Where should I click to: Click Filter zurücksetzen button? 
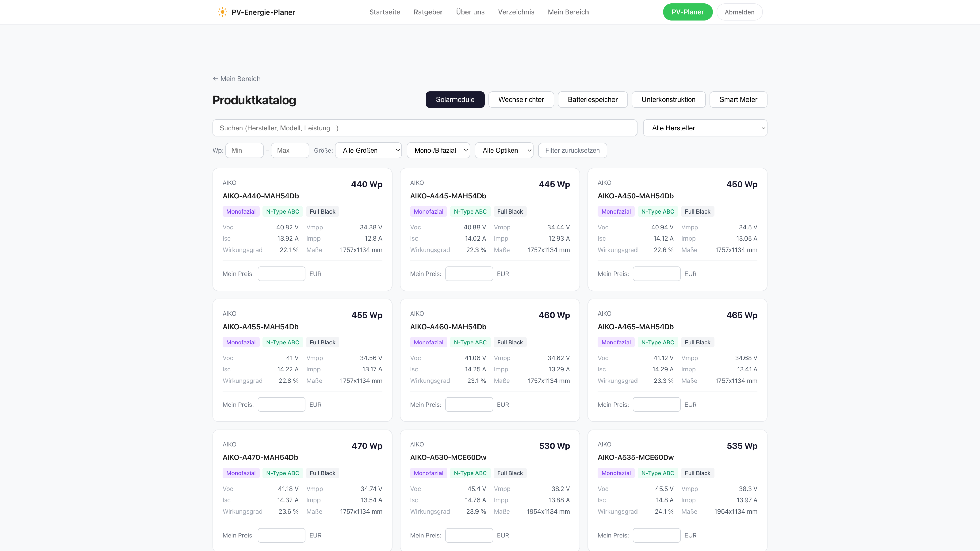point(572,151)
